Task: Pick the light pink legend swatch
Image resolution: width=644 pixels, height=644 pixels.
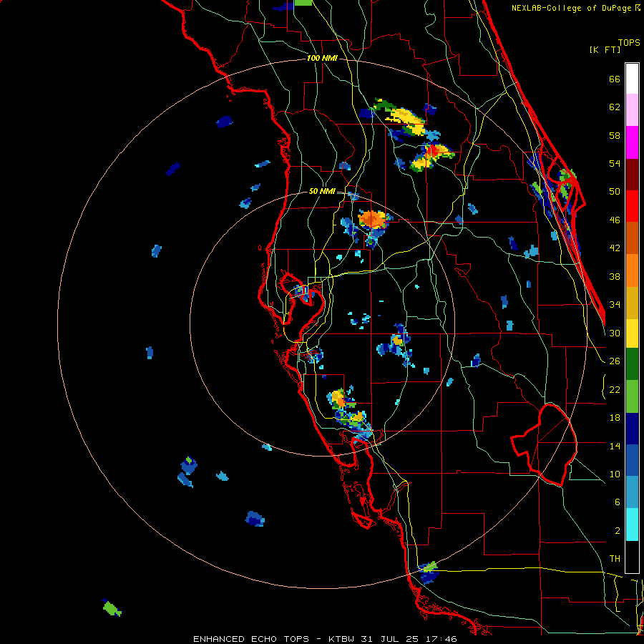Action: pyautogui.click(x=632, y=109)
